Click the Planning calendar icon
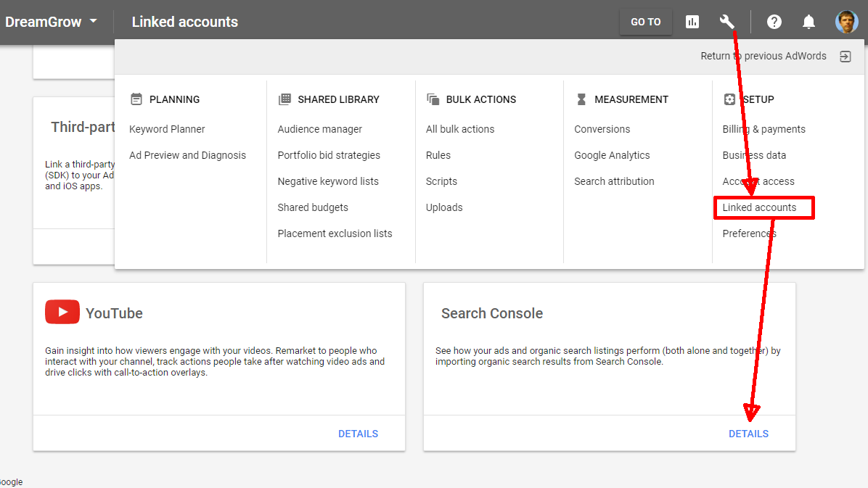The image size is (868, 488). click(136, 99)
